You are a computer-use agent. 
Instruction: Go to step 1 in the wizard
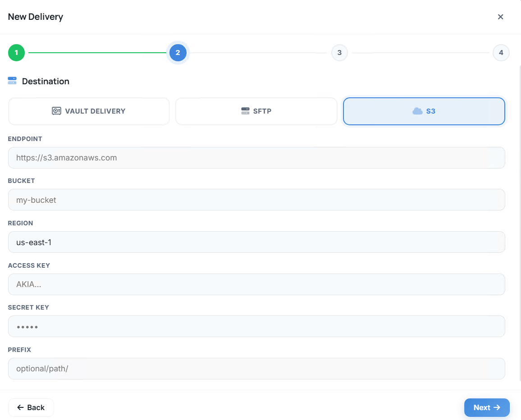click(x=16, y=52)
